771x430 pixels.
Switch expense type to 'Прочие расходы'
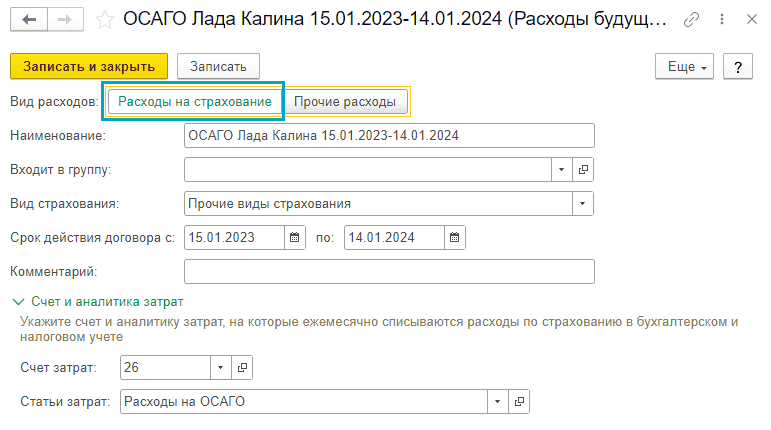tap(344, 102)
